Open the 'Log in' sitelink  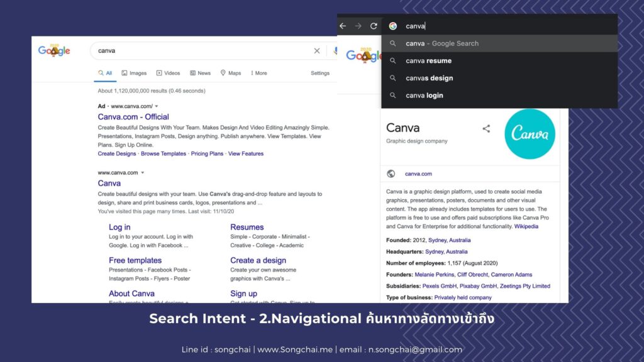[119, 227]
